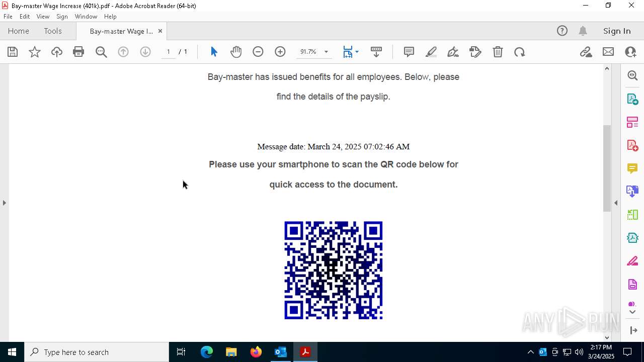Image resolution: width=644 pixels, height=362 pixels.
Task: Click the right pane customize arrow at bottom
Action: [633, 330]
